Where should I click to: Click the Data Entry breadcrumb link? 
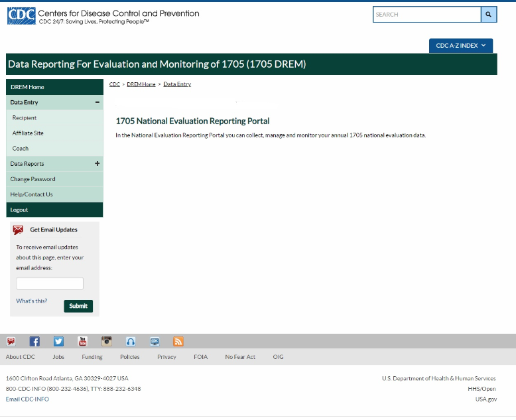pos(177,84)
